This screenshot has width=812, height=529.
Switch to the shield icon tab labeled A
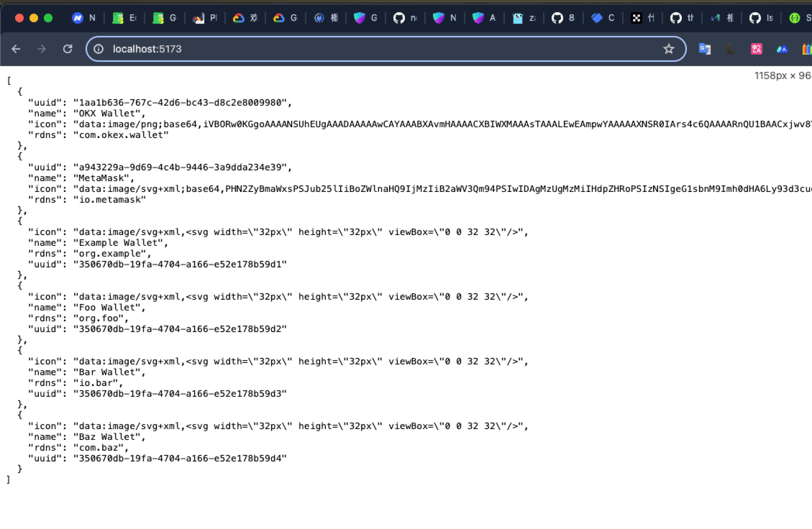click(x=484, y=18)
